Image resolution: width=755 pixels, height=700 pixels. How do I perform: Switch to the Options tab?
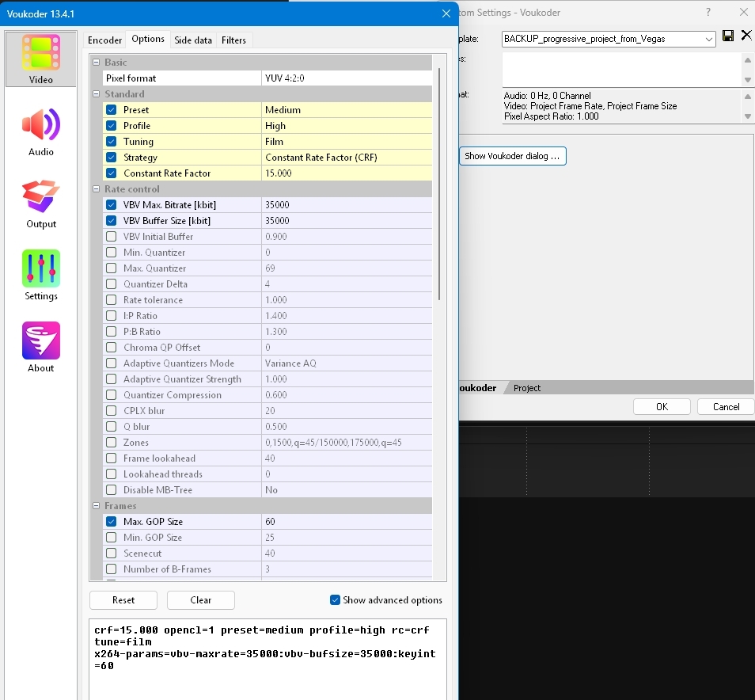[148, 39]
